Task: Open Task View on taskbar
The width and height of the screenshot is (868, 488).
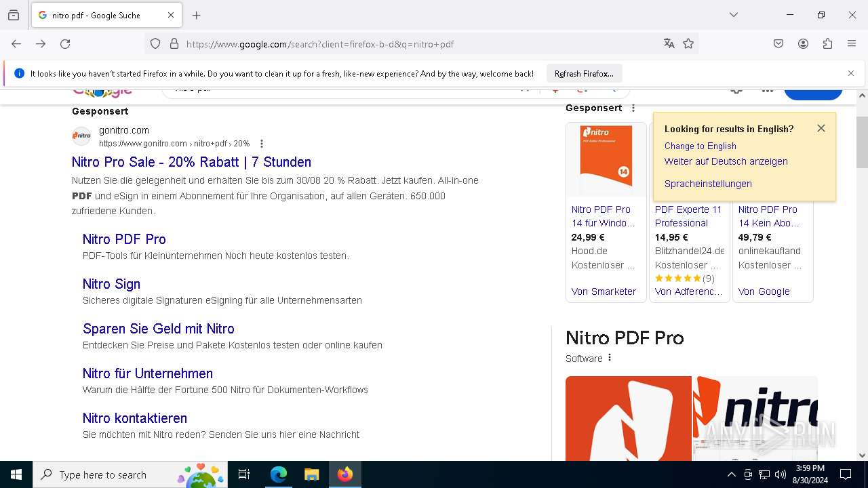Action: pyautogui.click(x=244, y=474)
